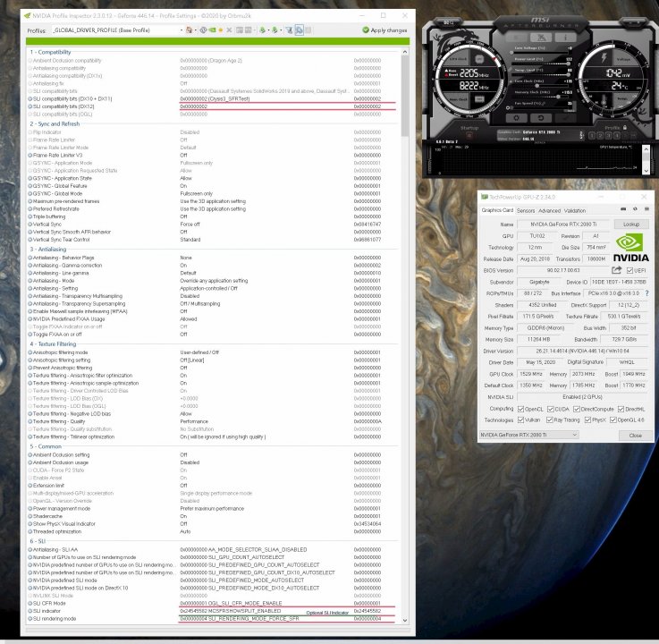Toggle the UEFI checkbox in GPU-Z
659x644 pixels.
click(629, 269)
